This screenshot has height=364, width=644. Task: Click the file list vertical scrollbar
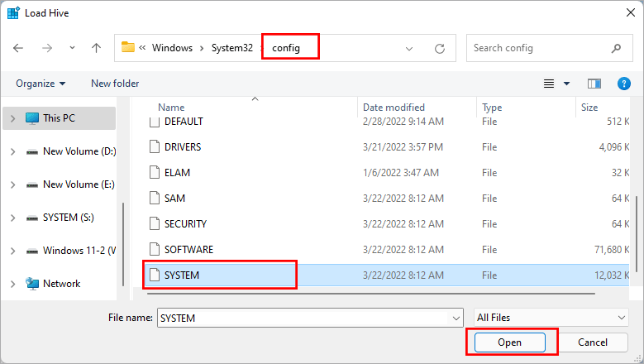pos(637,234)
